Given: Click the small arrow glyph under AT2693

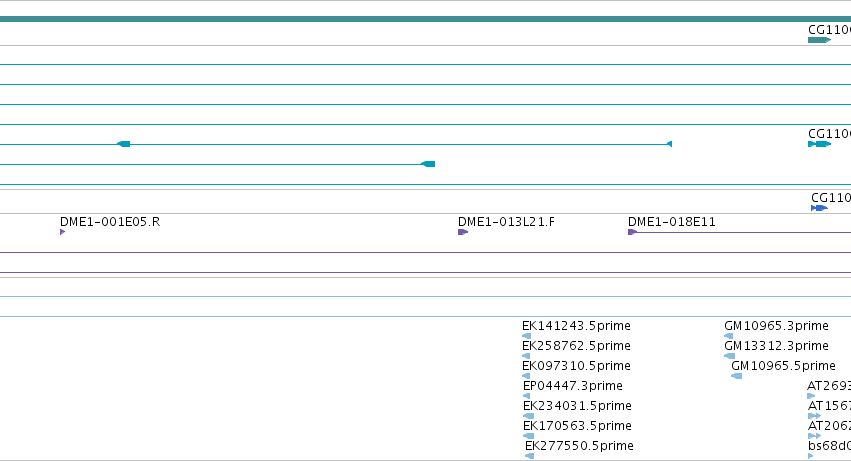Looking at the screenshot, I should coord(811,396).
